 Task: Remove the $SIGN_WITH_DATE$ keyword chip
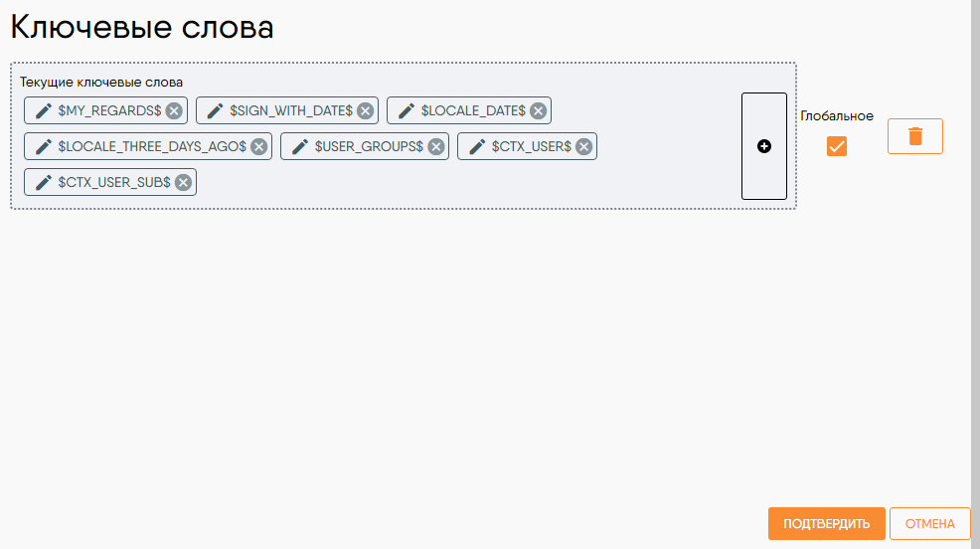point(366,110)
